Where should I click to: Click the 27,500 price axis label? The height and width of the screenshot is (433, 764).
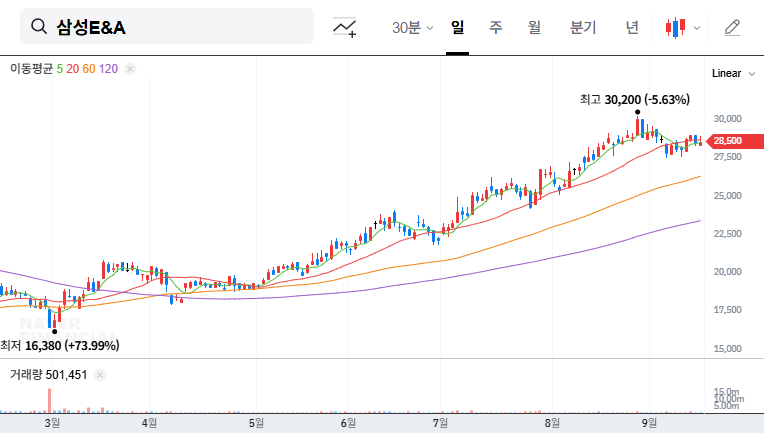point(727,157)
